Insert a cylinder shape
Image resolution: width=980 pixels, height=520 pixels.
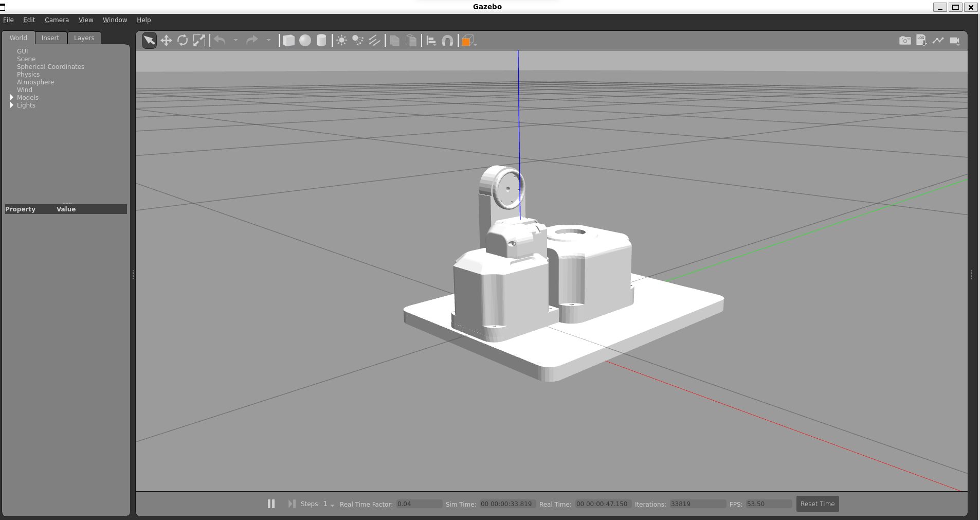pyautogui.click(x=321, y=41)
